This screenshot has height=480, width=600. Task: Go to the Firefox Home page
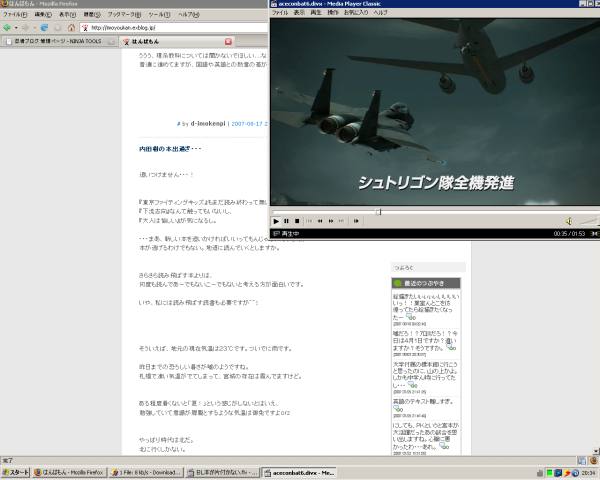tap(71, 28)
